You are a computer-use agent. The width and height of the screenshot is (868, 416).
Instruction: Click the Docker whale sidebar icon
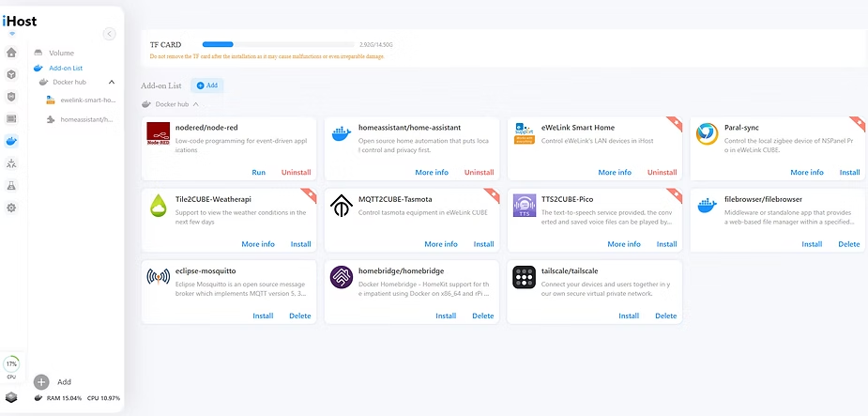point(11,142)
